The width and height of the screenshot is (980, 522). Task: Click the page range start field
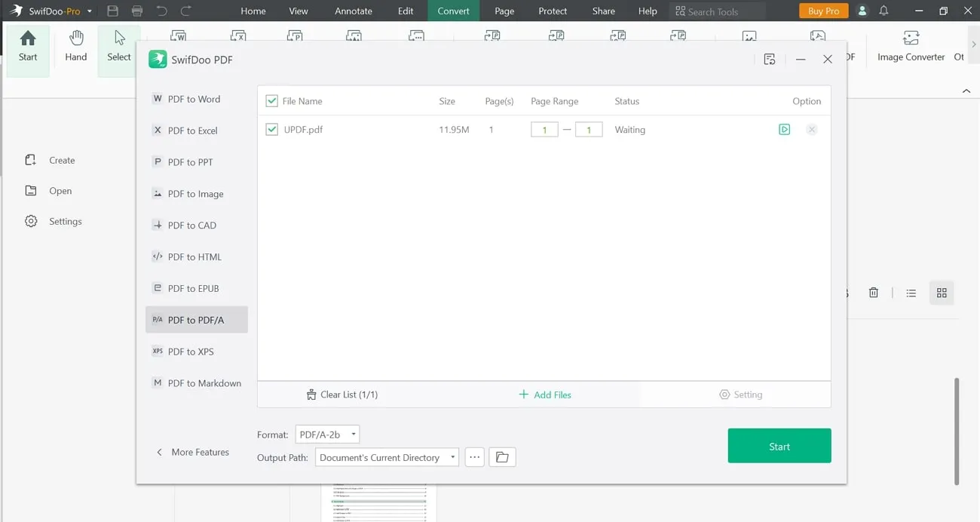[544, 130]
